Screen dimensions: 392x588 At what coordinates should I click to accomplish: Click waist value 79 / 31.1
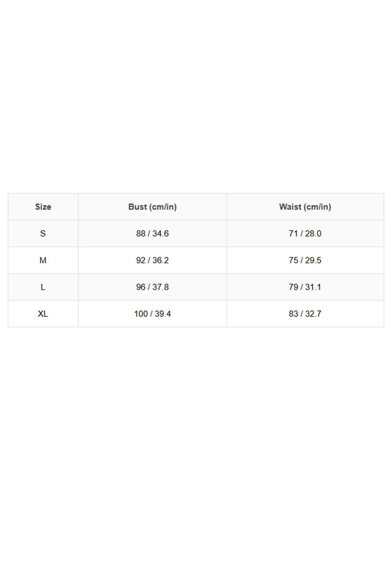pyautogui.click(x=305, y=287)
